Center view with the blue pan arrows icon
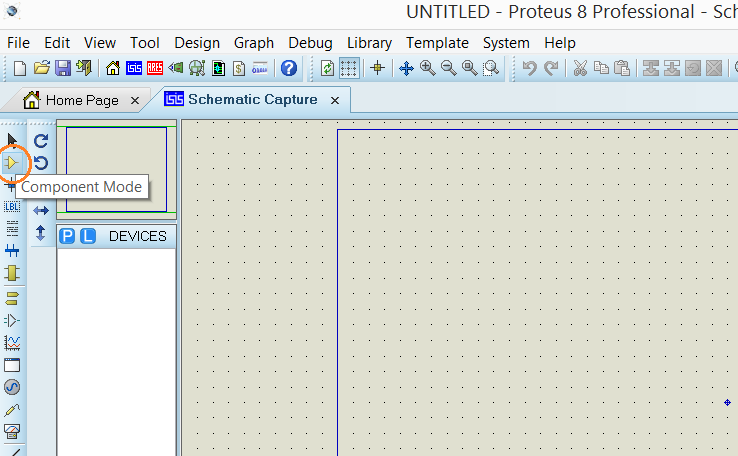Viewport: 738px width, 456px height. 406,68
